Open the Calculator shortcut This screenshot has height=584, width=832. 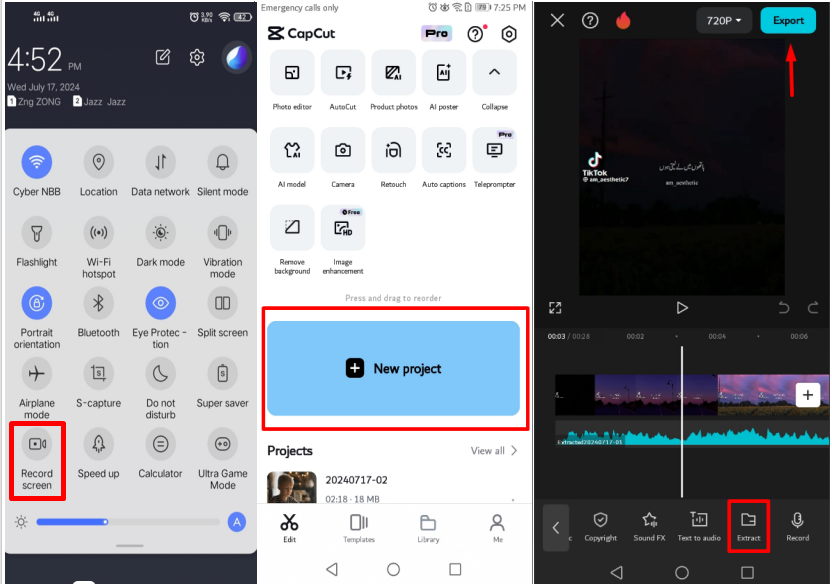(161, 444)
